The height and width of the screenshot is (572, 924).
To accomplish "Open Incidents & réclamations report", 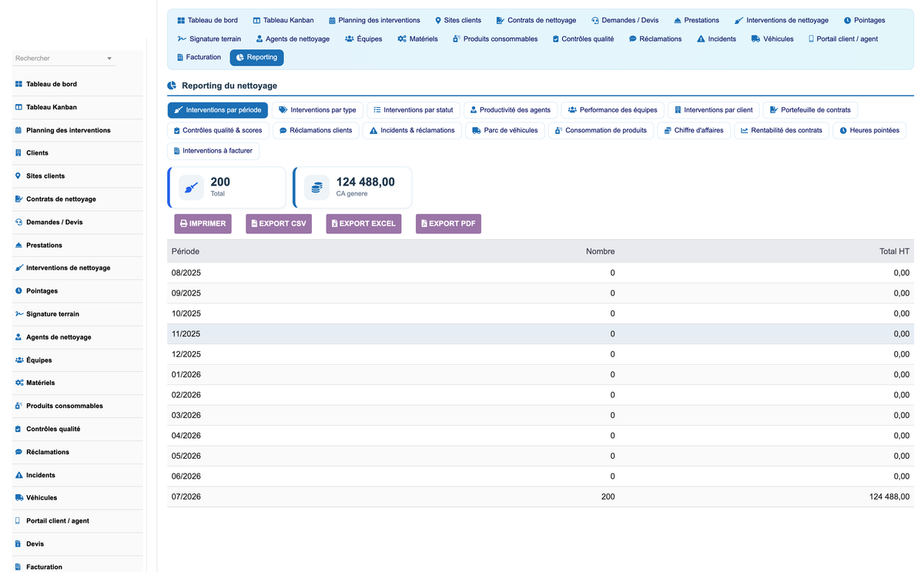I will (x=412, y=130).
